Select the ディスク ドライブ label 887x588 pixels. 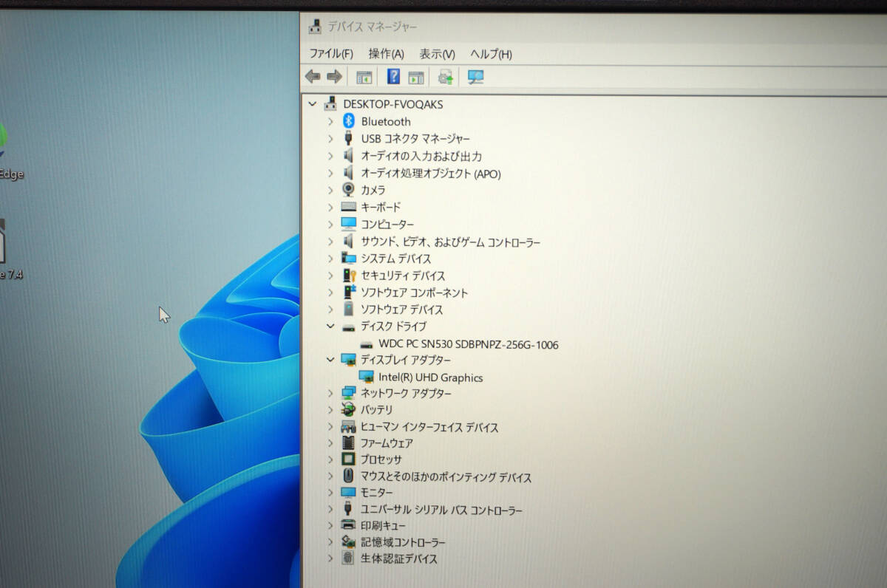(393, 326)
